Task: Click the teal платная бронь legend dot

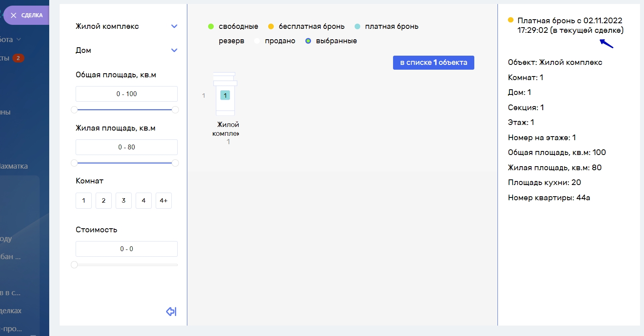Action: click(x=357, y=26)
